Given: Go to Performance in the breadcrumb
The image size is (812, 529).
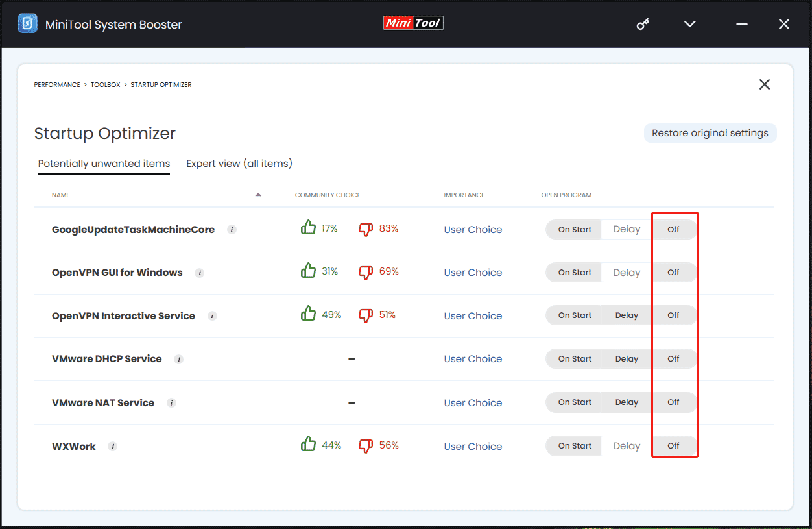Looking at the screenshot, I should point(57,85).
